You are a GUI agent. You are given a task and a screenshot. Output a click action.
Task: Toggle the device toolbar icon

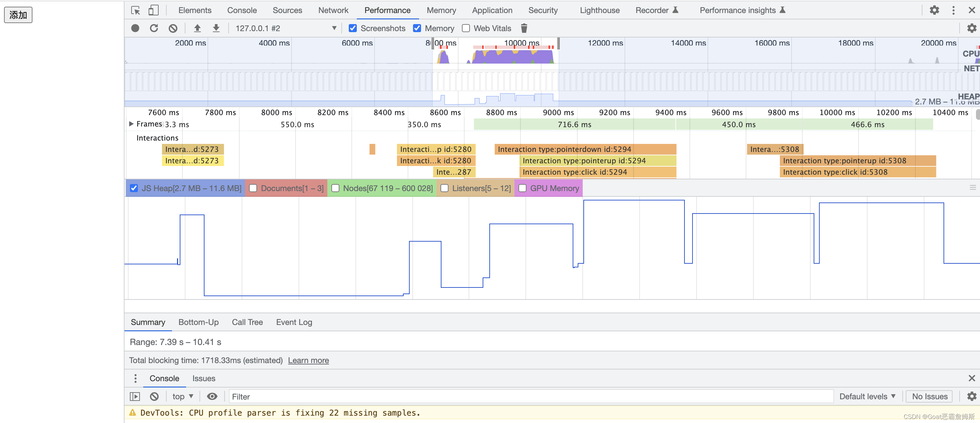pos(153,10)
